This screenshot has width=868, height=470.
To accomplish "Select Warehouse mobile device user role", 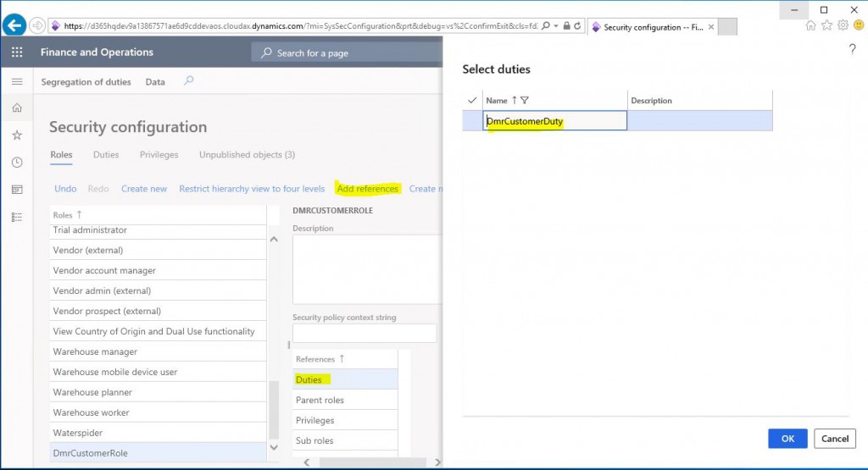I will (158, 372).
